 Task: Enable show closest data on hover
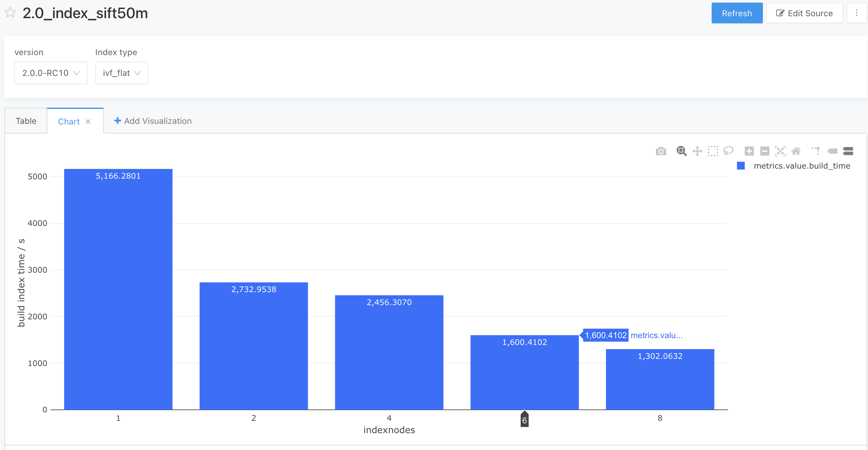pos(832,151)
